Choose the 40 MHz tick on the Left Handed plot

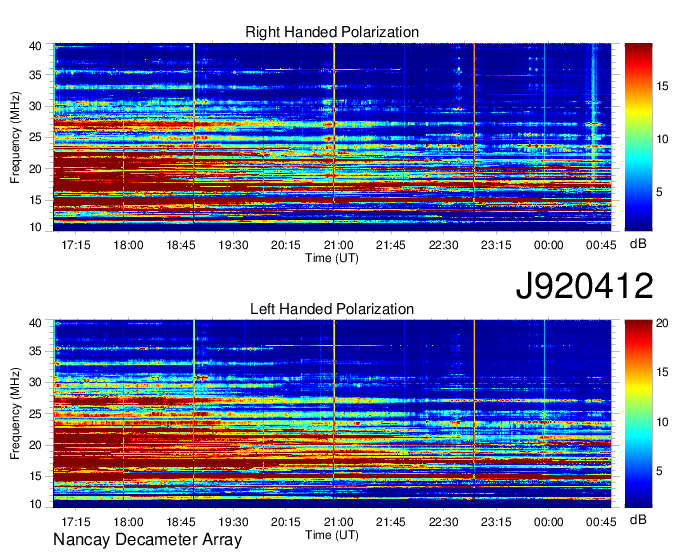(x=35, y=323)
